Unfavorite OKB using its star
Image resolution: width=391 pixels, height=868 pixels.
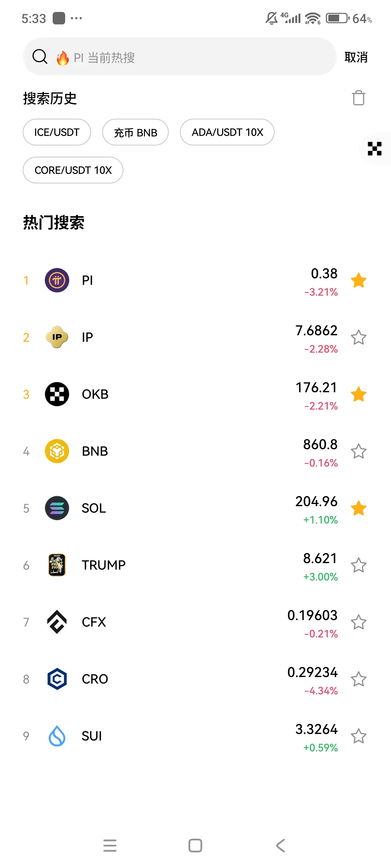[x=358, y=394]
